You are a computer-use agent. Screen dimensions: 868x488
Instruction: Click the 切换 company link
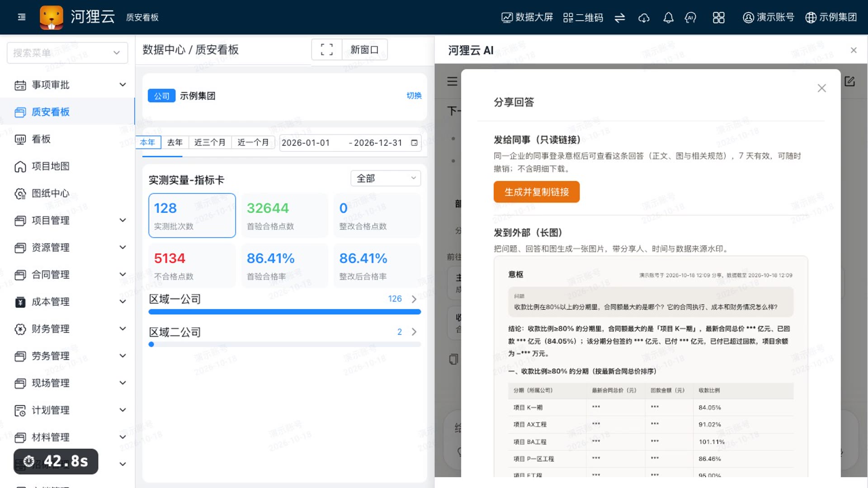pyautogui.click(x=414, y=95)
